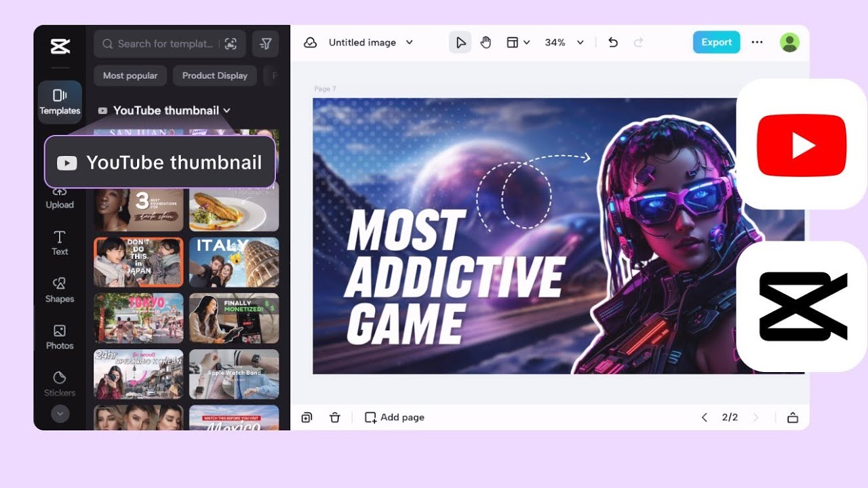The image size is (868, 488).
Task: Open the layout resize dropdown
Action: click(518, 42)
